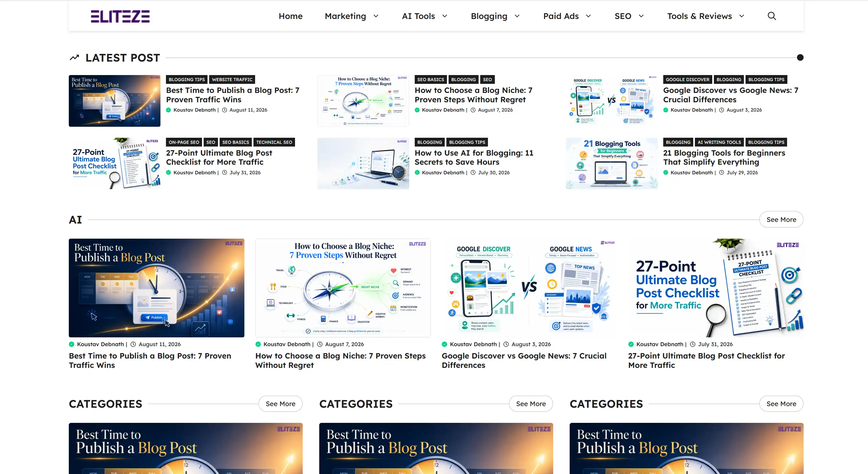Click the small Google Discover vs News thumbnail in Latest Post
The image size is (868, 474).
612,101
